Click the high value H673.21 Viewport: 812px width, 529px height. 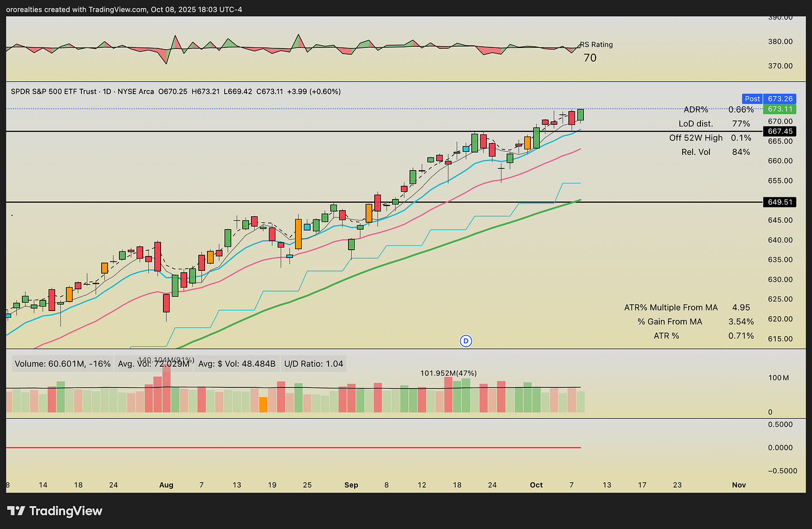click(206, 91)
